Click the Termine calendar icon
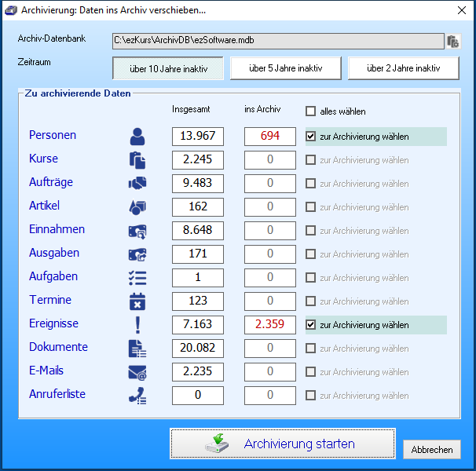Image resolution: width=476 pixels, height=471 pixels. click(x=137, y=301)
